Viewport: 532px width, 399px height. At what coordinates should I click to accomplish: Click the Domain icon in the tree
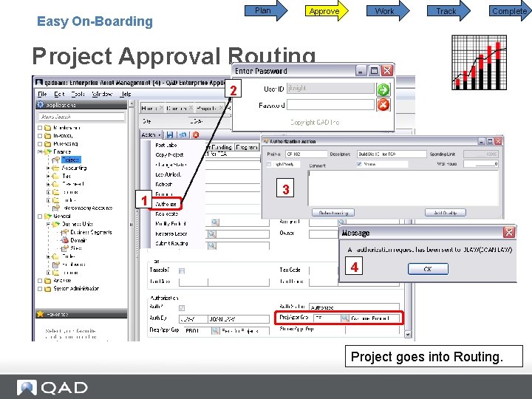click(64, 240)
